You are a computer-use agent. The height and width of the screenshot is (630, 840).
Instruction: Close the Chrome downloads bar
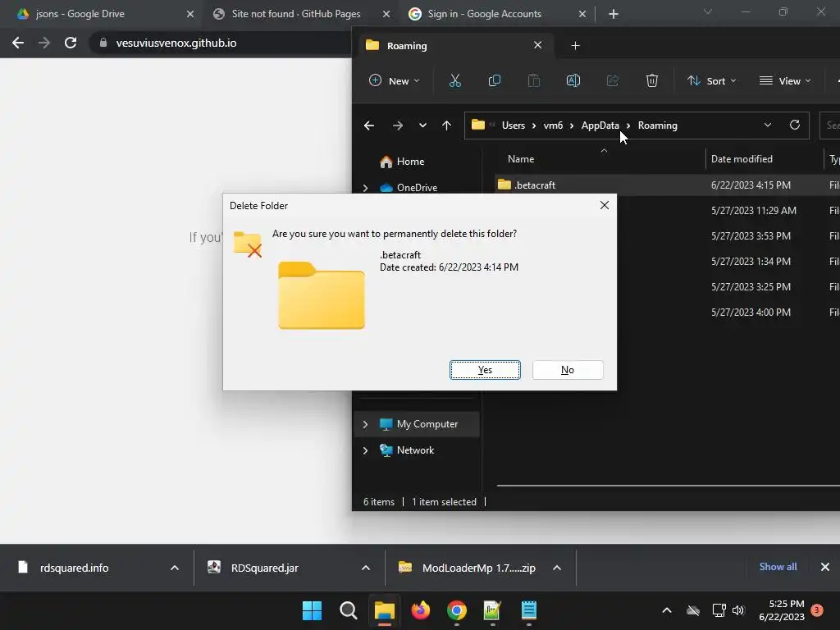coord(825,567)
